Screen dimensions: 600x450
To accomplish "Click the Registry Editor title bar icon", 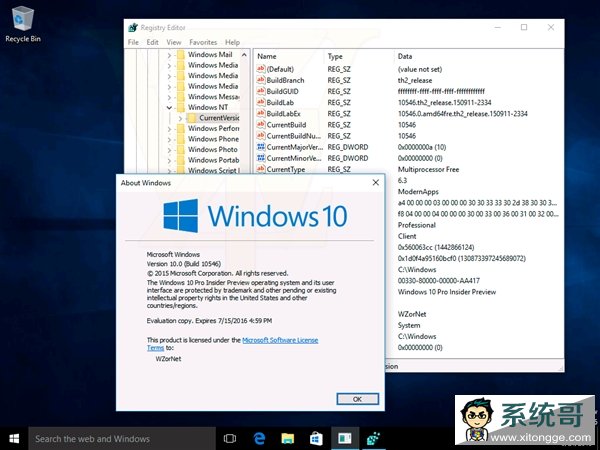I will [133, 28].
